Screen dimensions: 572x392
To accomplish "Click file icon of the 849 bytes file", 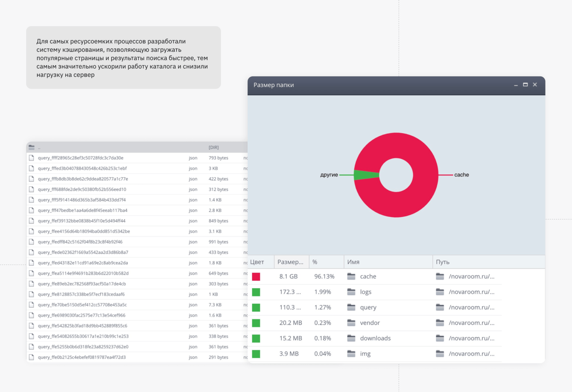I will [31, 221].
